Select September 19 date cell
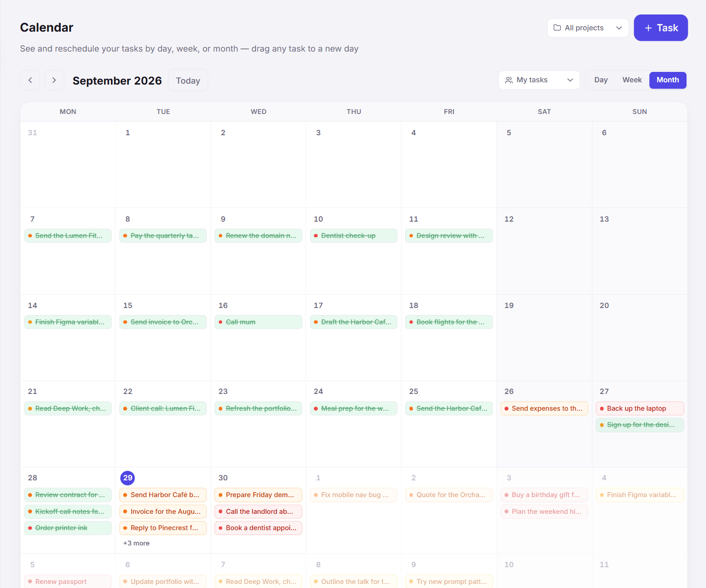 coord(544,338)
